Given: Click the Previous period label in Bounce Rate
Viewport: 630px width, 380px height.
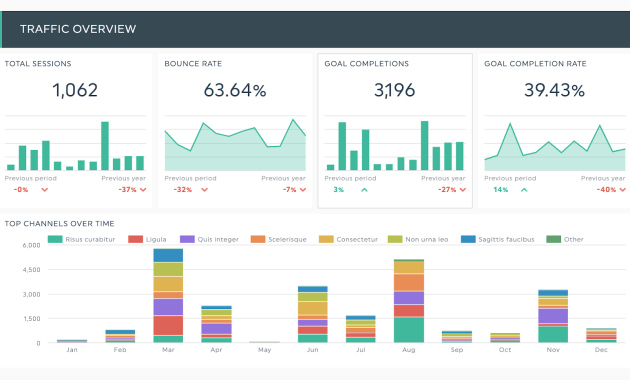Looking at the screenshot, I should click(190, 178).
